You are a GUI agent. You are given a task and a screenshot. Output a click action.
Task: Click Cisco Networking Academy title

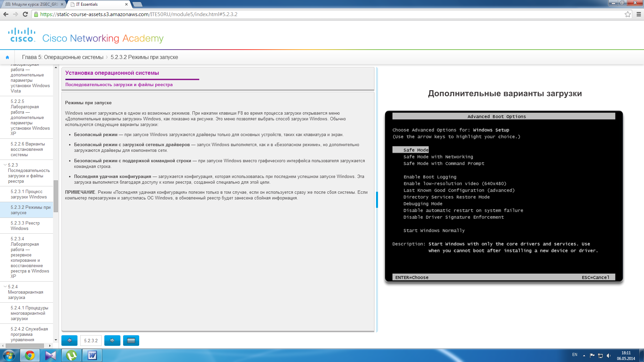pos(103,38)
